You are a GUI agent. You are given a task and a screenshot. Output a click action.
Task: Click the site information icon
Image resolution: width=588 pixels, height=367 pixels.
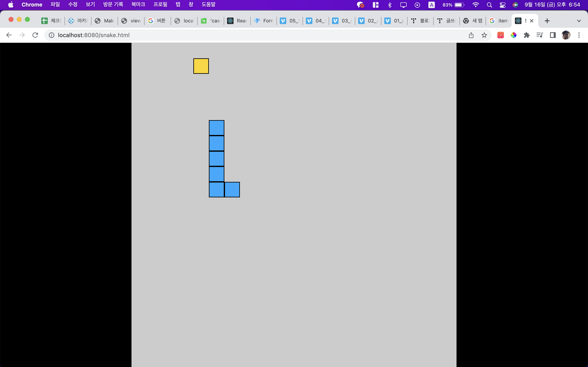click(x=51, y=35)
